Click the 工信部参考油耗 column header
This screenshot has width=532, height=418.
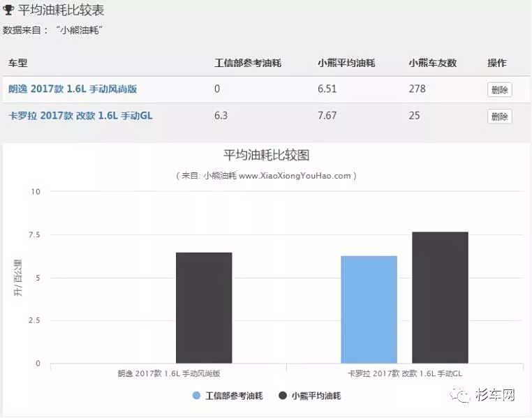coord(248,64)
